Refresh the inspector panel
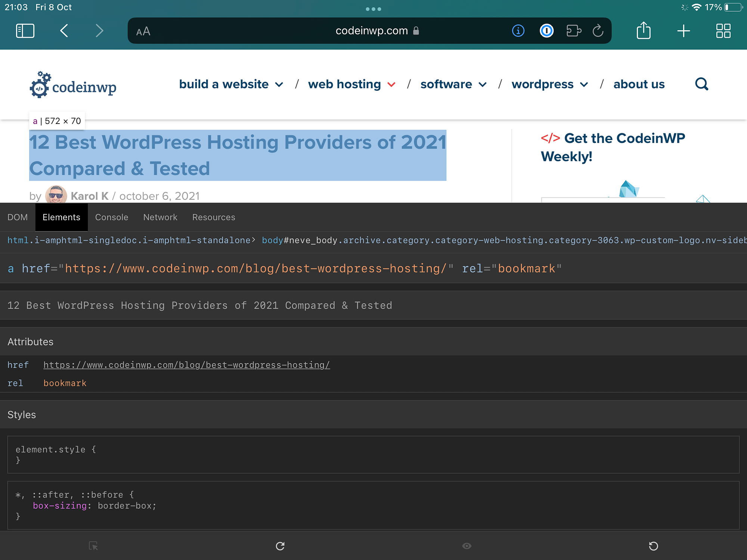 coord(280,546)
